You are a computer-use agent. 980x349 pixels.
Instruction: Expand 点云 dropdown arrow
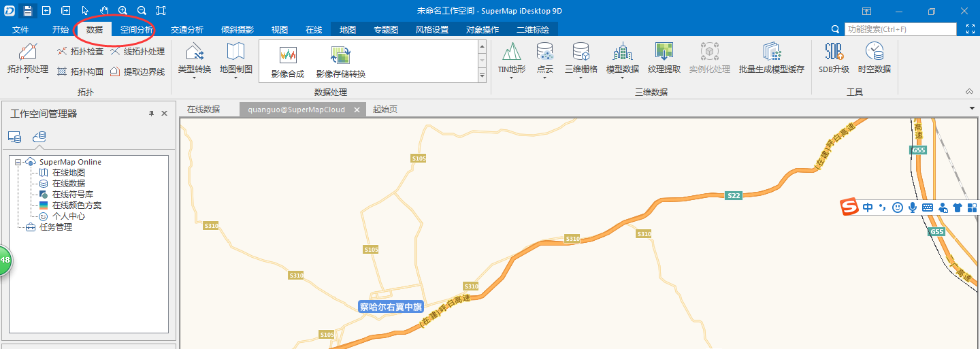(x=545, y=78)
